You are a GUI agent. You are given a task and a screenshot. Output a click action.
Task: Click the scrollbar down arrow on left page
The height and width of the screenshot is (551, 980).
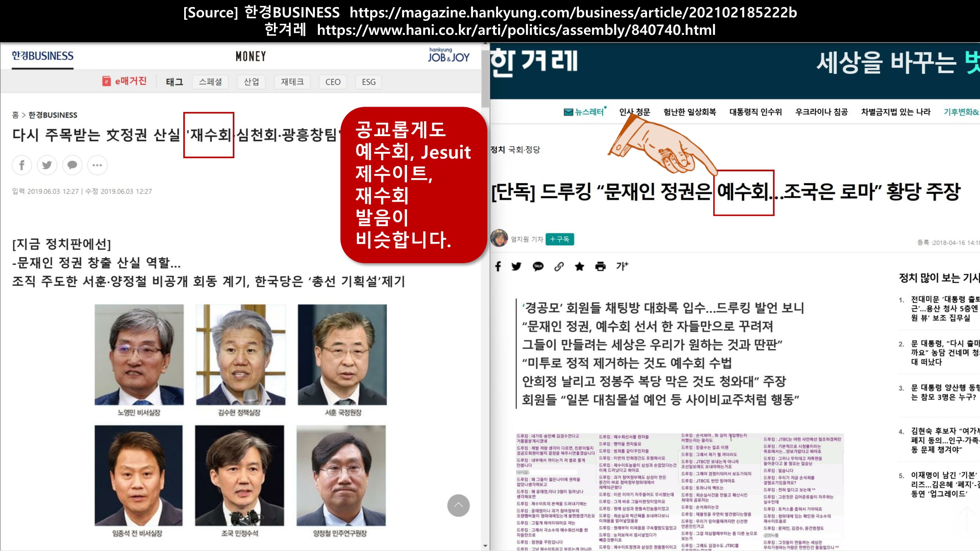[x=485, y=546]
